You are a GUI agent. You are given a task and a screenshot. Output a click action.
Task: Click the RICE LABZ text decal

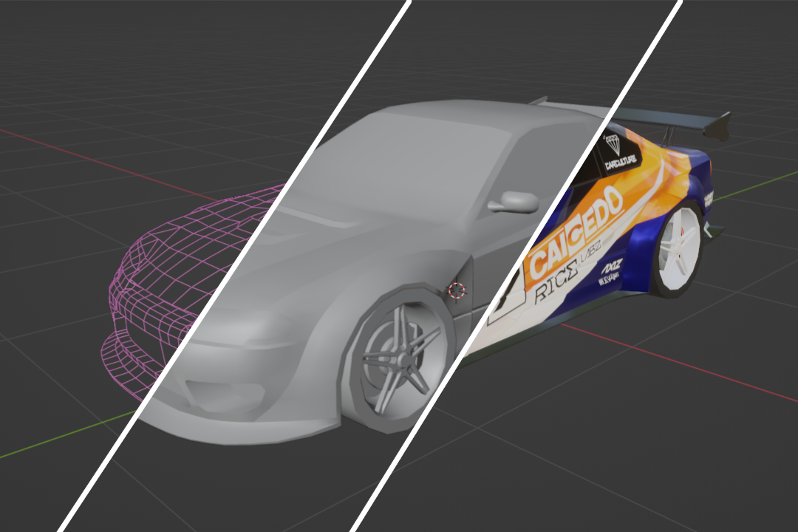click(x=567, y=273)
